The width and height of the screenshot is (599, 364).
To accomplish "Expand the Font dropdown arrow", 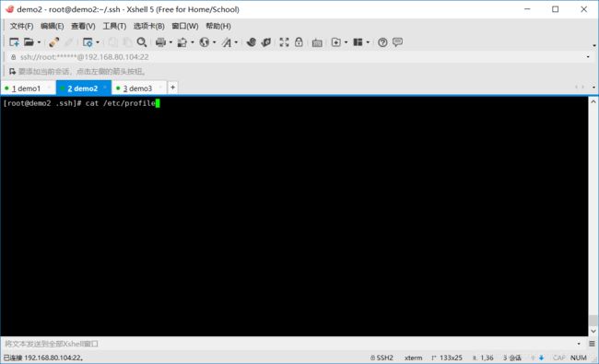I will click(236, 42).
